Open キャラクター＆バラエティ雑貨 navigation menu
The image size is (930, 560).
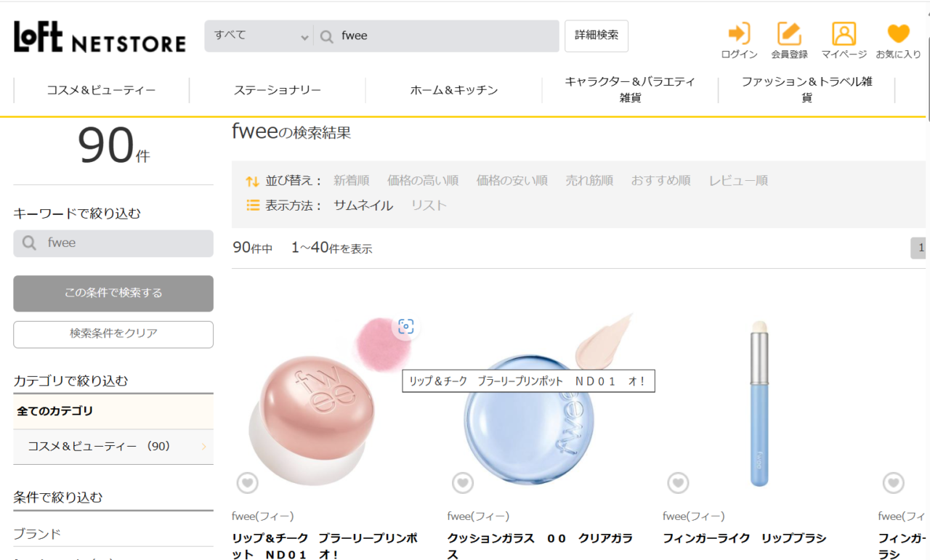click(630, 89)
